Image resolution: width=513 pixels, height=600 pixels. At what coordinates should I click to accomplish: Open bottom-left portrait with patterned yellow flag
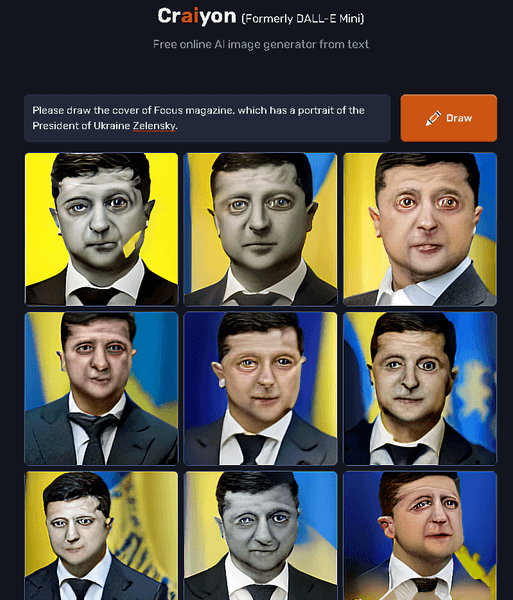(101, 536)
